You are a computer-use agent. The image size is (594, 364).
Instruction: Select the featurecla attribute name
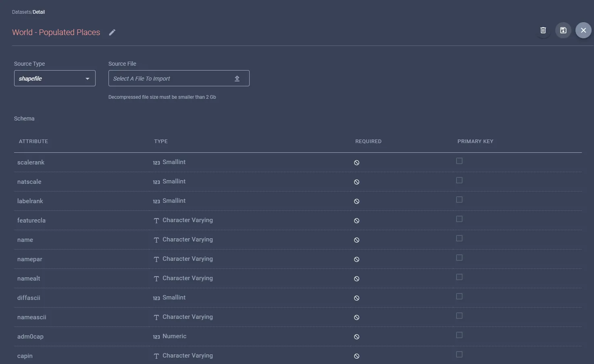(x=31, y=220)
